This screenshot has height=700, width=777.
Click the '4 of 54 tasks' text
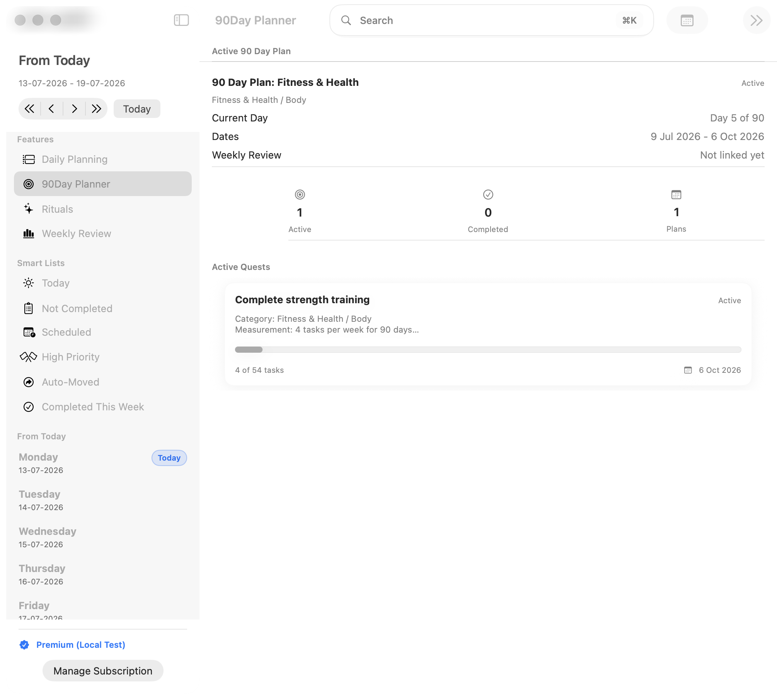(x=259, y=370)
